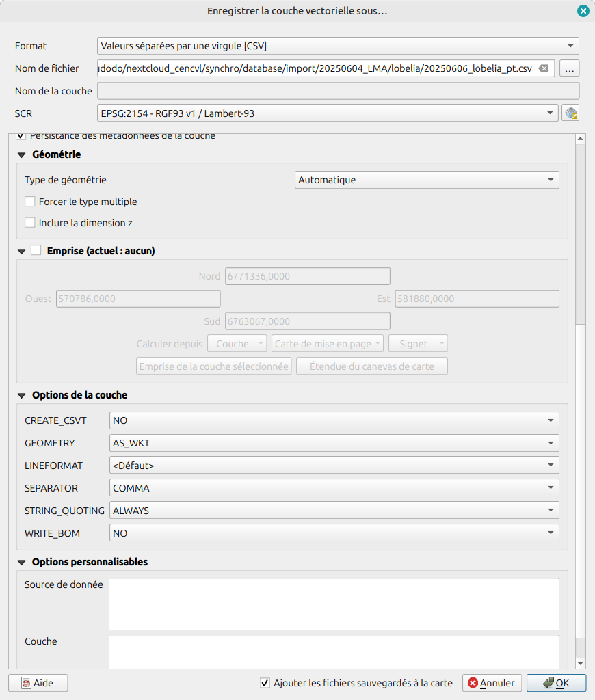
Task: Click the CRS selector globe icon
Action: [570, 113]
